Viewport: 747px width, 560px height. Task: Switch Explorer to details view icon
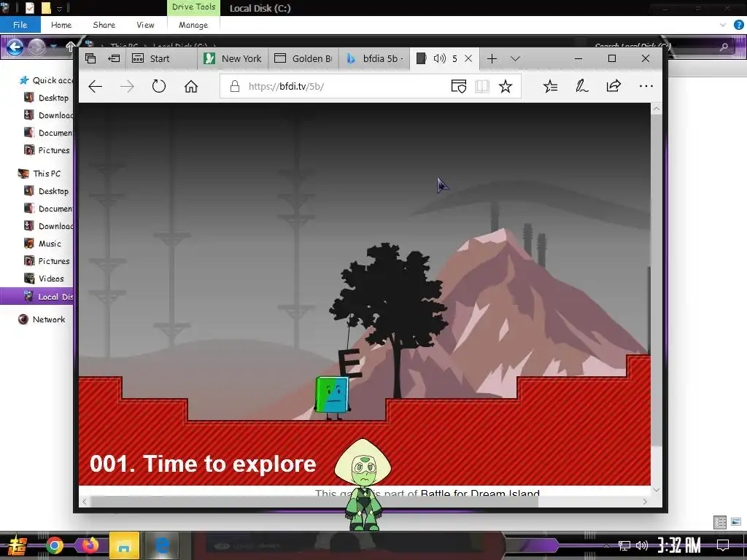(x=720, y=522)
